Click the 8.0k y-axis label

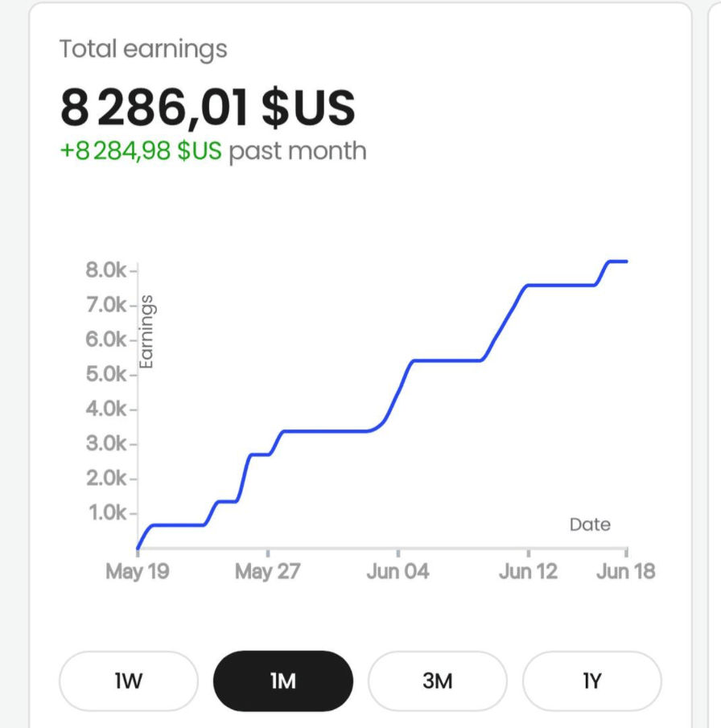click(105, 270)
